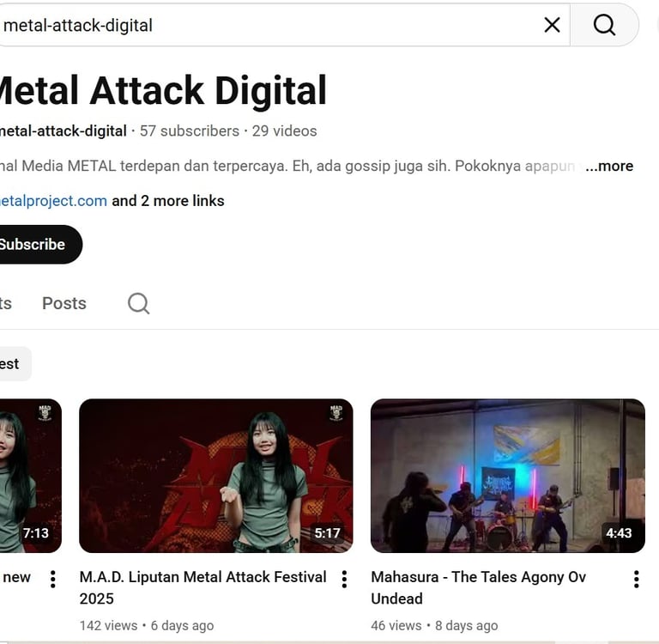The image size is (659, 644).
Task: Clear the search box with the X icon
Action: (x=552, y=25)
